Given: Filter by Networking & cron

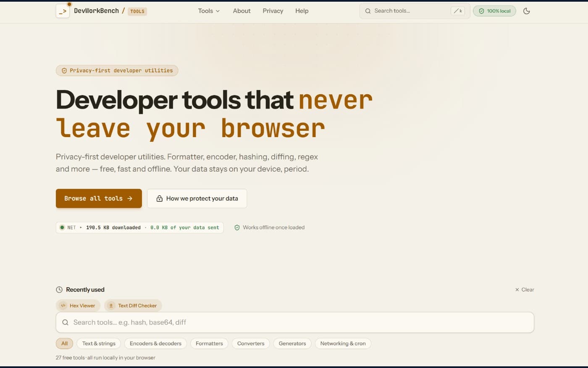Looking at the screenshot, I should [343, 344].
